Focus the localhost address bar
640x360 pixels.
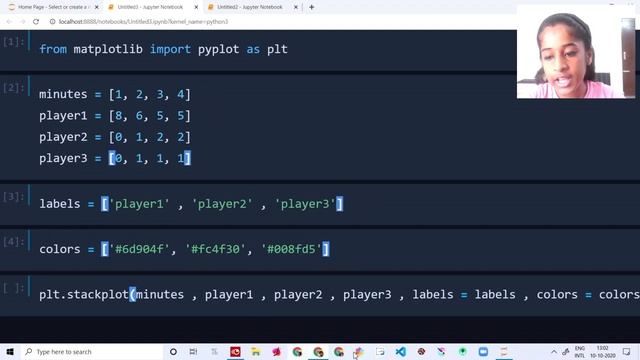143,22
